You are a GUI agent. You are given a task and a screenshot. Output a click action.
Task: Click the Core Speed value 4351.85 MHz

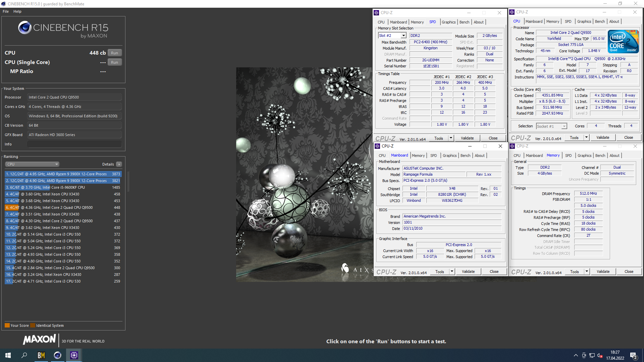point(552,96)
